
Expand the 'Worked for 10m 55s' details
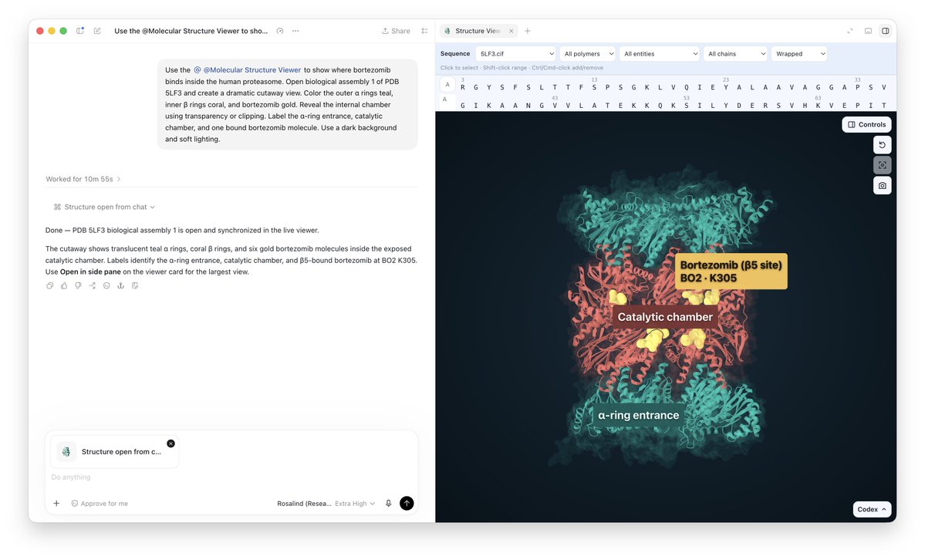[x=83, y=179]
